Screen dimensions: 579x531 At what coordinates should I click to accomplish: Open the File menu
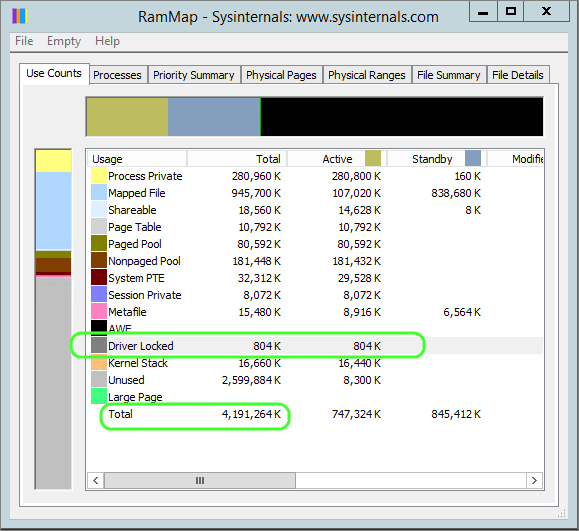click(x=24, y=41)
